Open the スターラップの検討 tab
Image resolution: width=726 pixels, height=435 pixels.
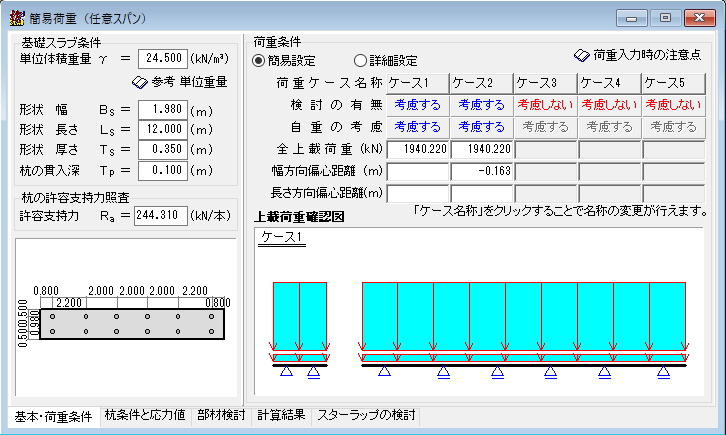tap(366, 415)
